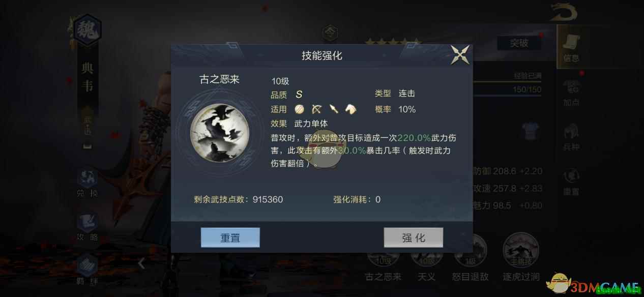Click the 突破 breakthrough button
Screen dimensions: 644x297
click(519, 43)
